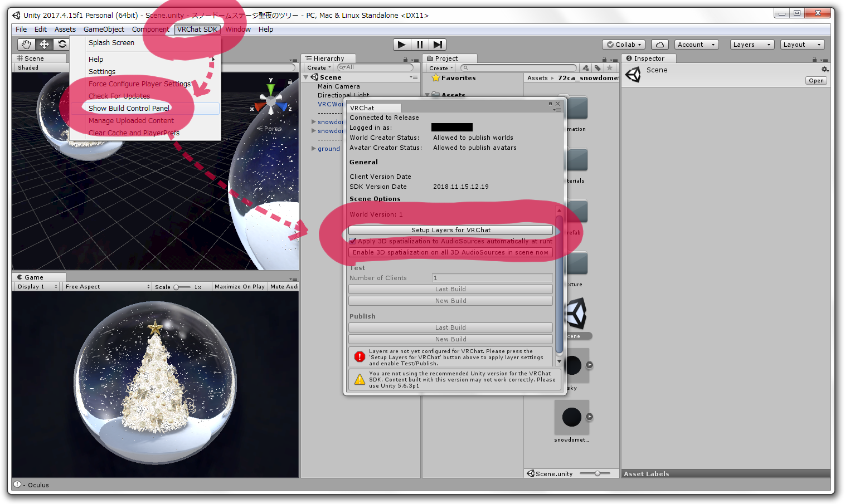The height and width of the screenshot is (504, 845).
Task: Toggle Apply 3D spatialization checkbox
Action: pos(352,241)
